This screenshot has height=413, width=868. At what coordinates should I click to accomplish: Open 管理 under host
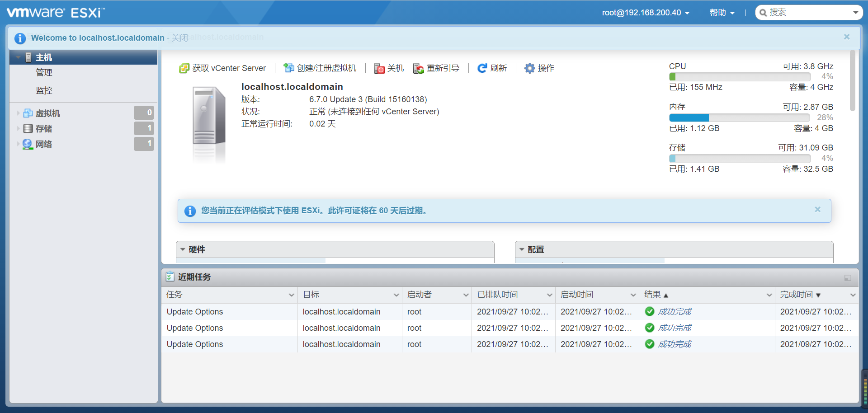click(44, 72)
